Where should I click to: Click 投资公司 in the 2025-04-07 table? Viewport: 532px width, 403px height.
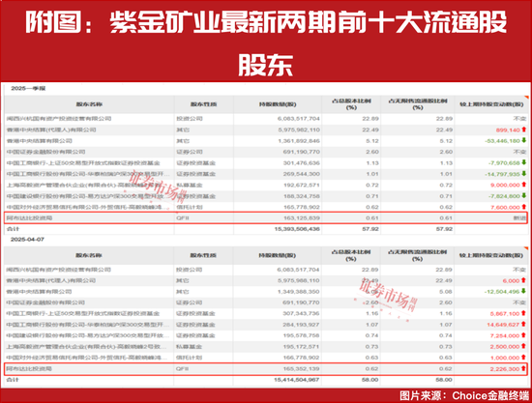click(189, 270)
